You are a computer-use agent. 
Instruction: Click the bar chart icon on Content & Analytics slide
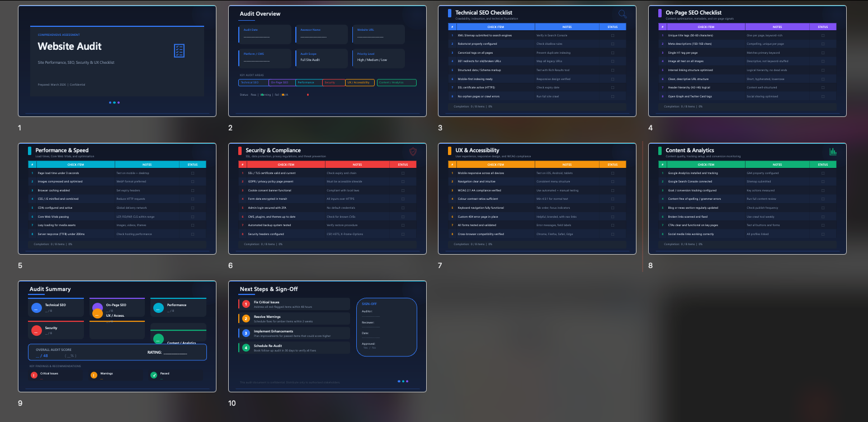833,151
